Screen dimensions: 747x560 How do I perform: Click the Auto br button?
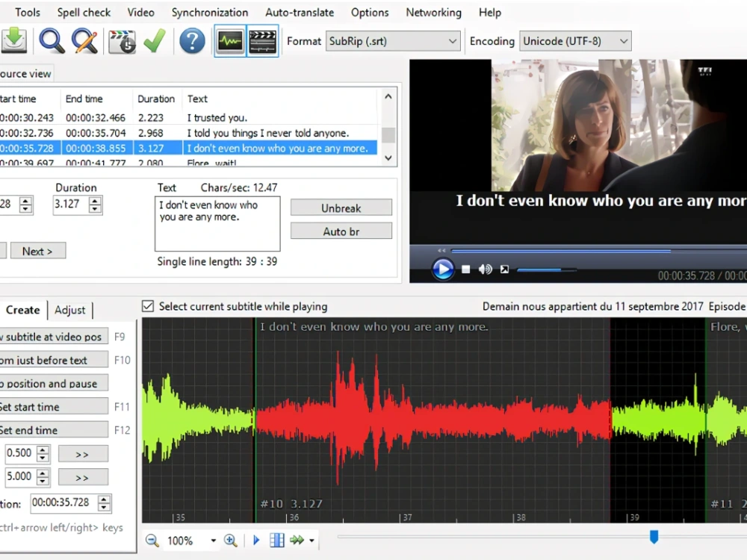[341, 231]
